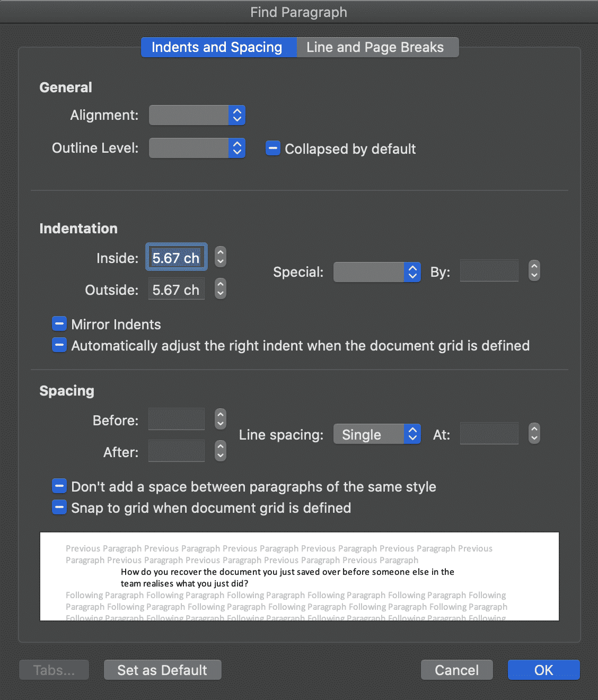Image resolution: width=598 pixels, height=700 pixels.
Task: Toggle Snap to grid checkbox
Action: coord(59,507)
